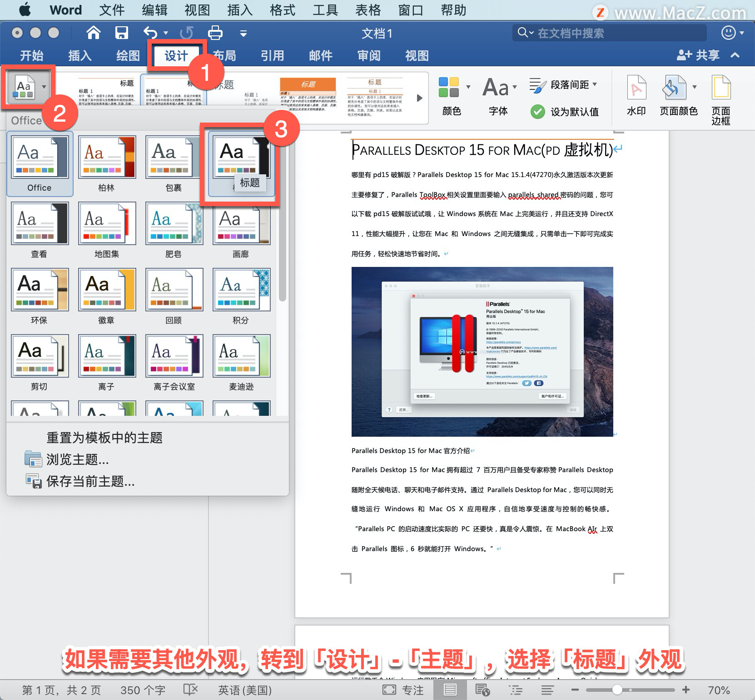The height and width of the screenshot is (700, 755).
Task: Open the 文件 menu in menu bar
Action: (112, 10)
